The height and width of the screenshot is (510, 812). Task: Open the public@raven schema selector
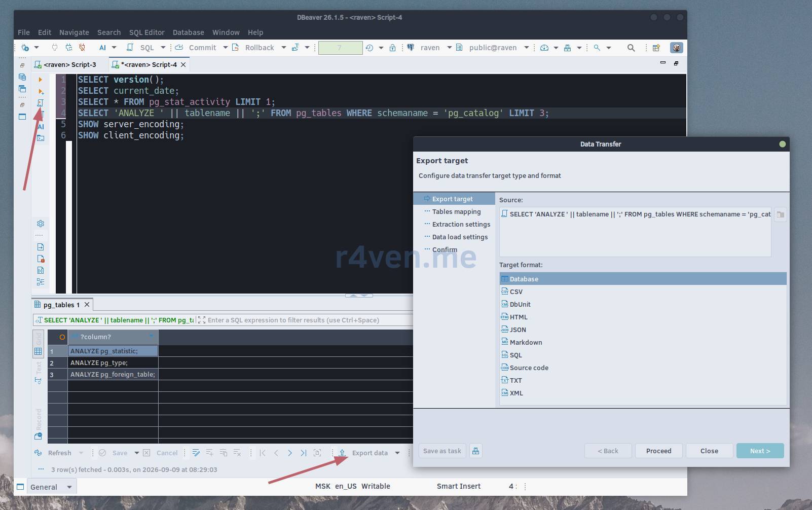526,48
